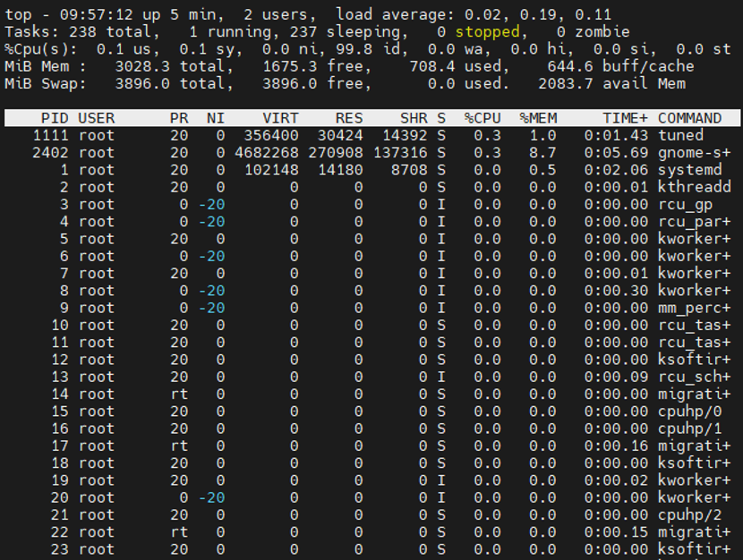Click the SHR column header

click(x=414, y=118)
